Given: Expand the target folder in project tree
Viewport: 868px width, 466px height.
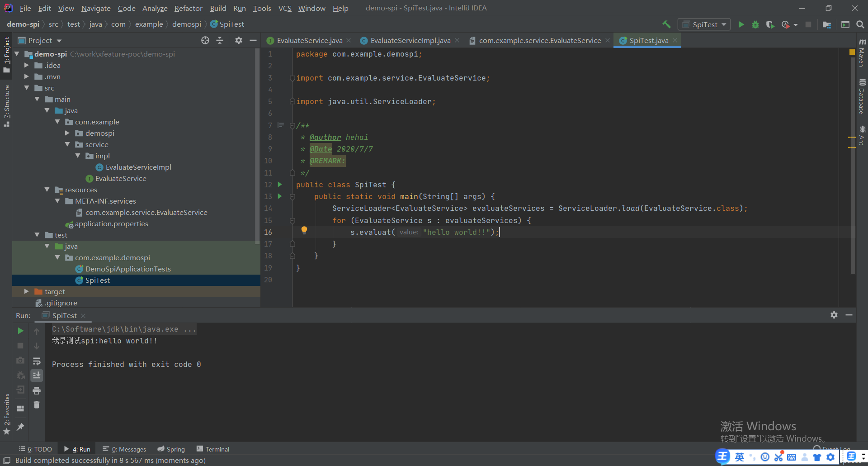Looking at the screenshot, I should pos(27,292).
